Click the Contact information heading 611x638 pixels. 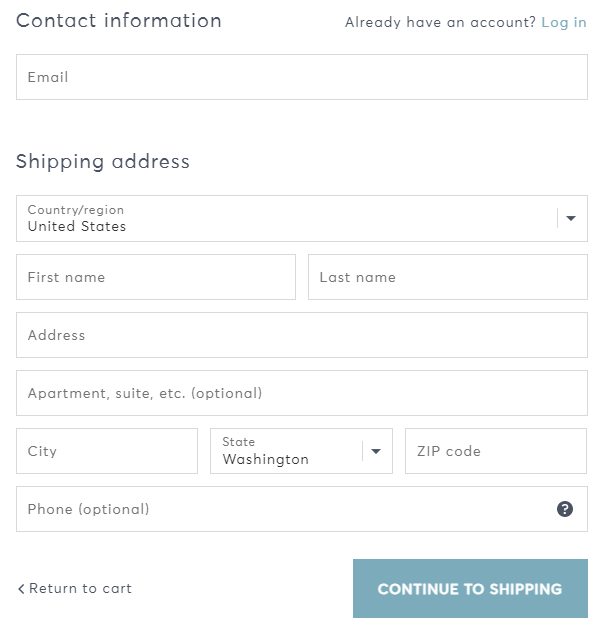tap(119, 21)
